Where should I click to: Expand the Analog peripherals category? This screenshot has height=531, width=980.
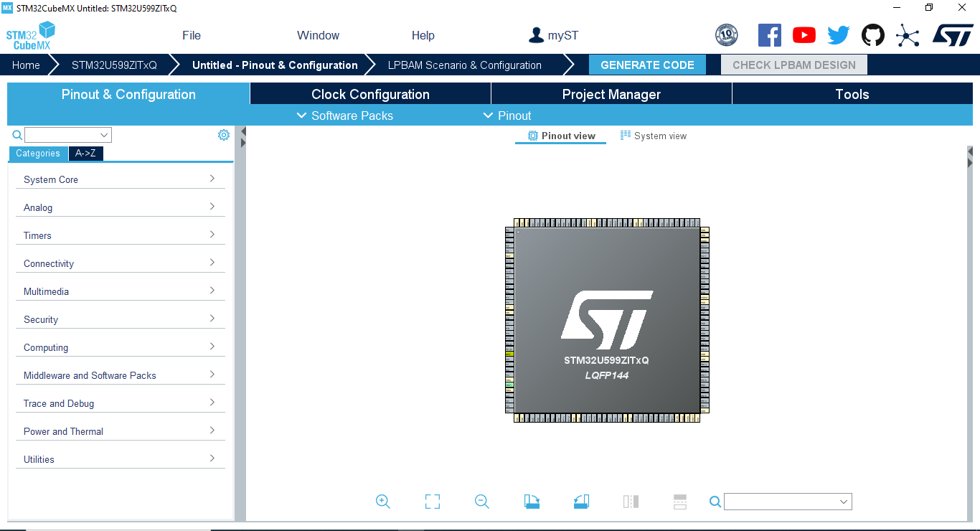click(120, 207)
